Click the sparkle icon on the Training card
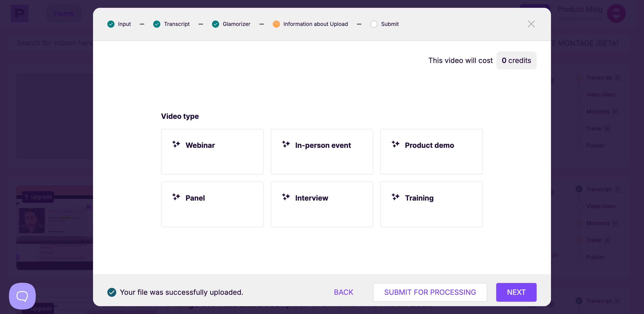Screen dimensions: 644x314 coord(395,197)
